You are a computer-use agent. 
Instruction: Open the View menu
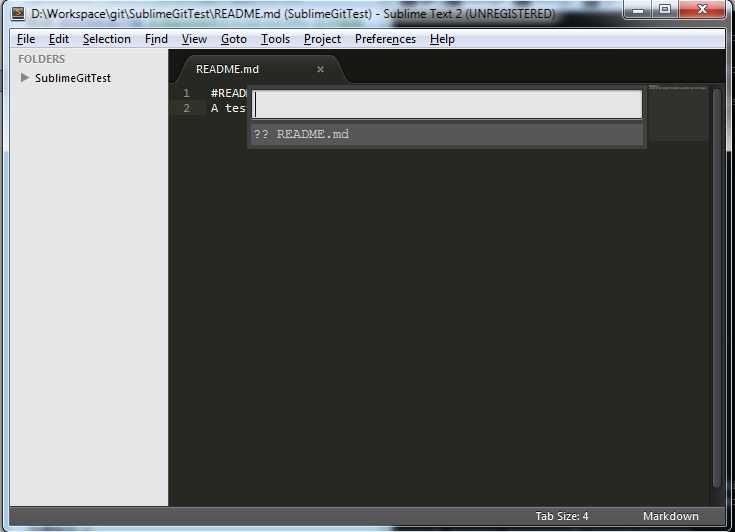[194, 39]
